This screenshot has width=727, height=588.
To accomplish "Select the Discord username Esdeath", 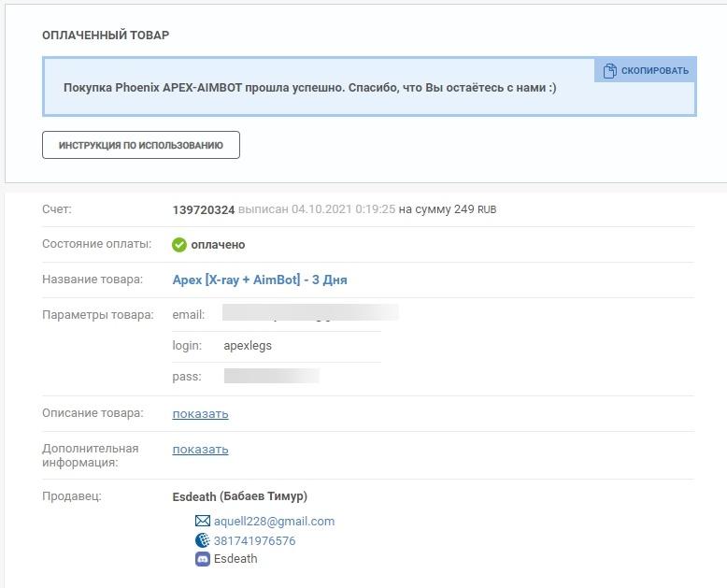I will (235, 559).
